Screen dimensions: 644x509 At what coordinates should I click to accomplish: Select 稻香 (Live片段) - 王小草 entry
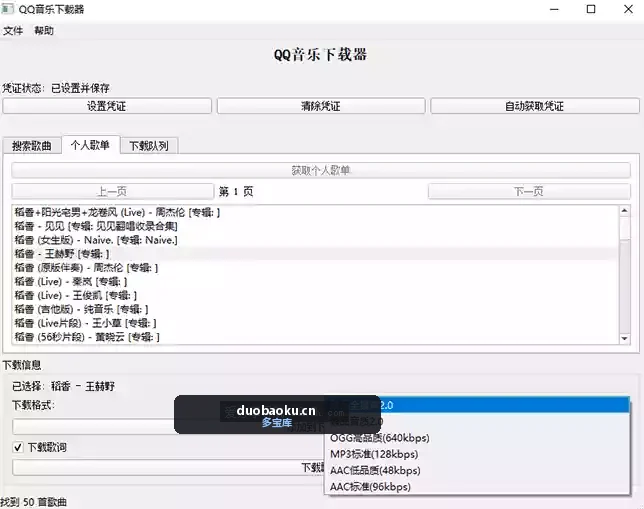[315, 323]
